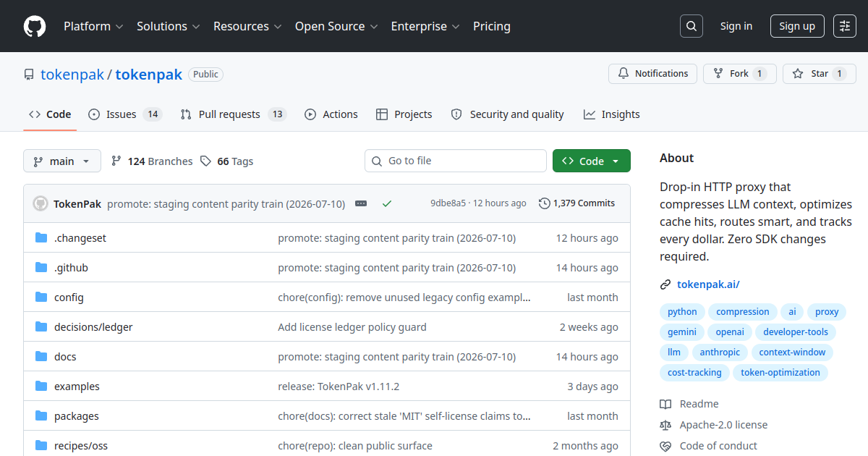Open the green Code dropdown button
This screenshot has width=868, height=456.
click(x=592, y=161)
